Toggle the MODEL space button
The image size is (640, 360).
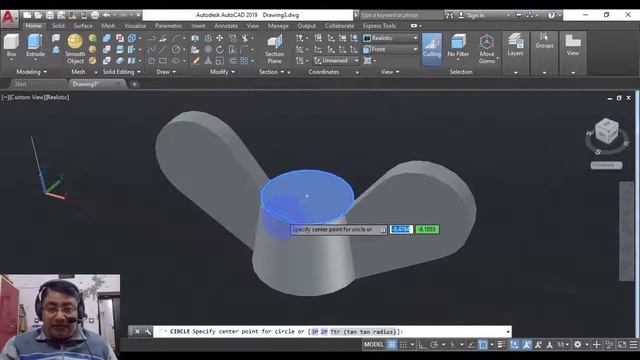click(373, 344)
